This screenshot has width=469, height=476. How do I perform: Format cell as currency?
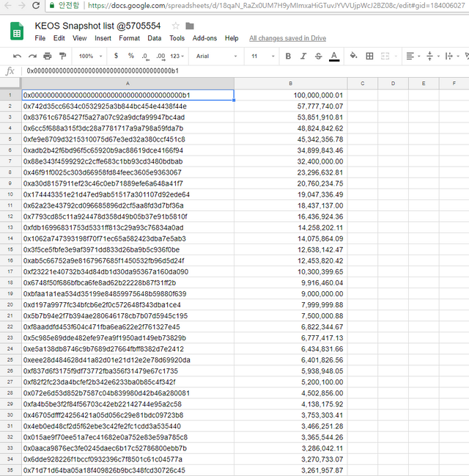(x=116, y=56)
